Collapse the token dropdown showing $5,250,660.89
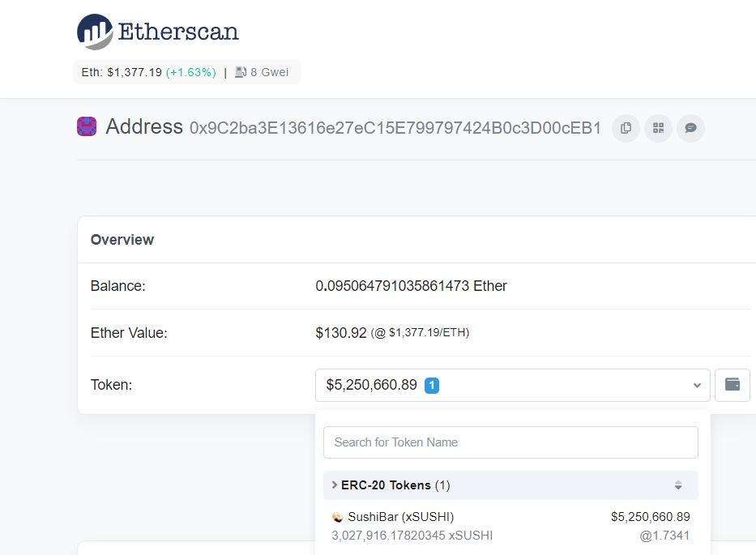This screenshot has height=555, width=756. pos(512,385)
